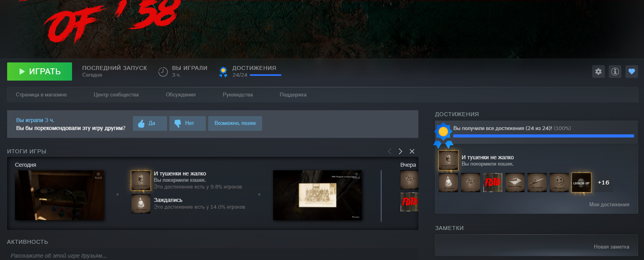This screenshot has width=644, height=260.
Task: Select horse achievement icon in panel row
Action: 471,183
